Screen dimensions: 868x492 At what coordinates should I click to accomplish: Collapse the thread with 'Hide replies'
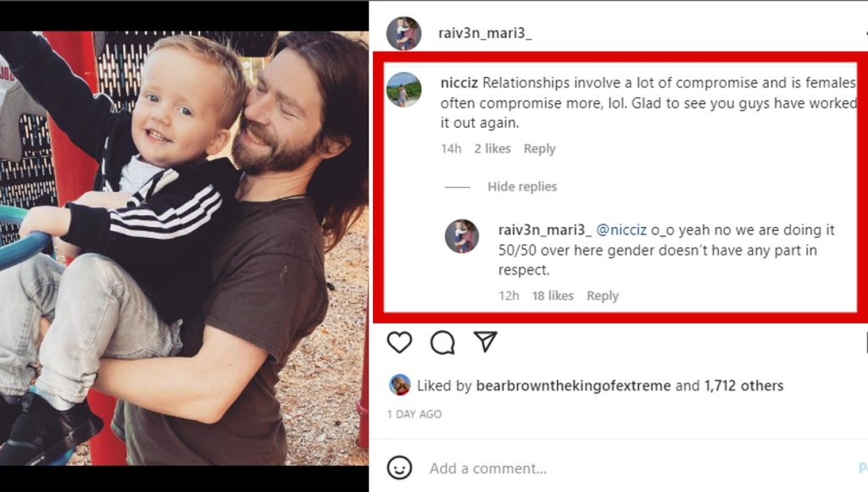pos(521,187)
